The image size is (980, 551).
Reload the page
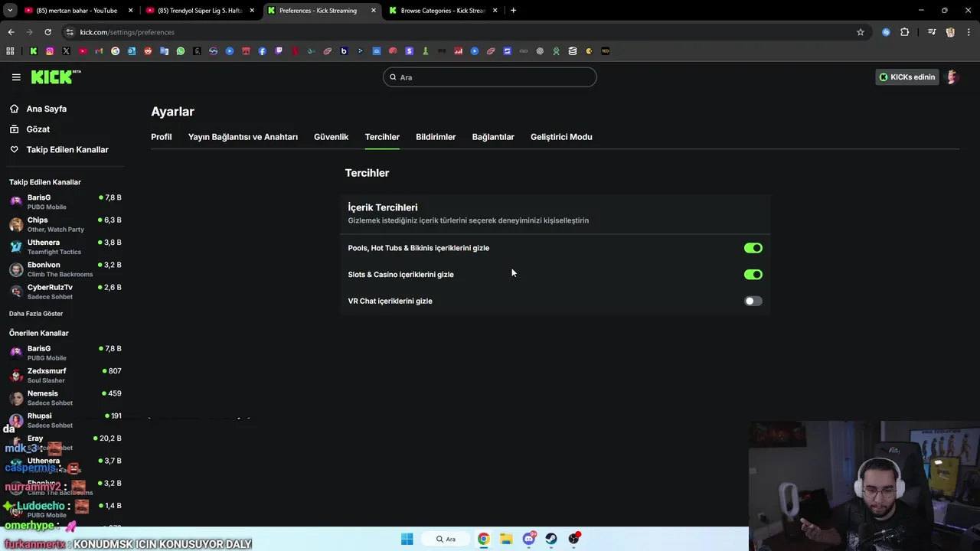[x=47, y=32]
